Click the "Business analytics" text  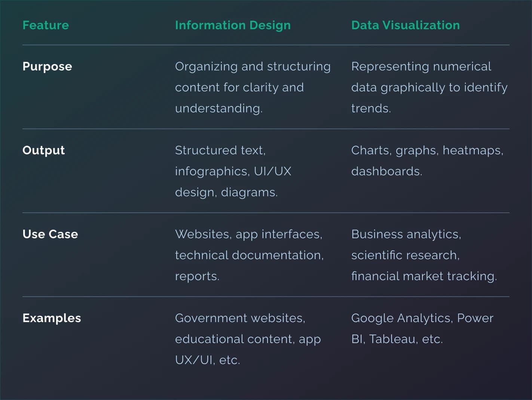pyautogui.click(x=406, y=234)
